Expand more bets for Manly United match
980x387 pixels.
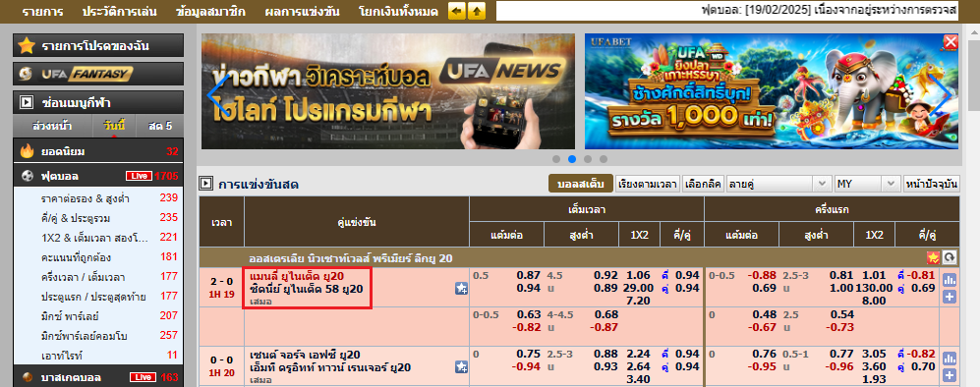(950, 297)
